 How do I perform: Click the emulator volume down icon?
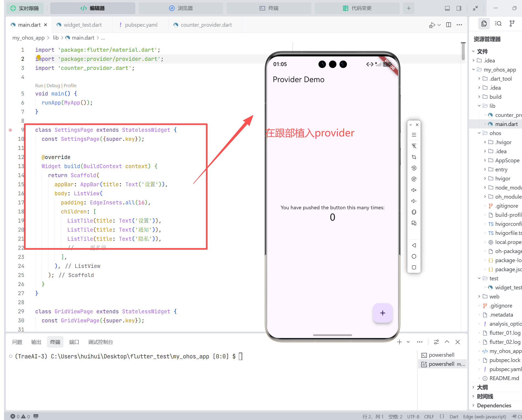point(414,201)
